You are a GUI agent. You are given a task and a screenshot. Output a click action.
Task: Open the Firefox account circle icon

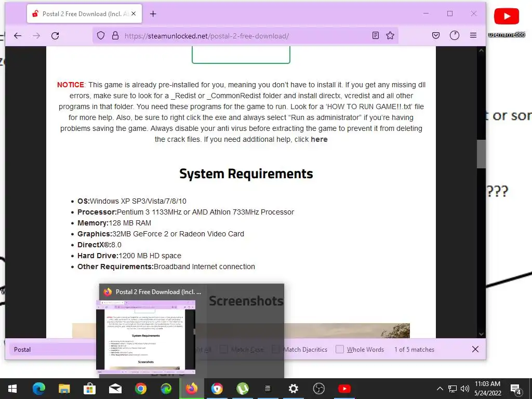[x=454, y=35]
